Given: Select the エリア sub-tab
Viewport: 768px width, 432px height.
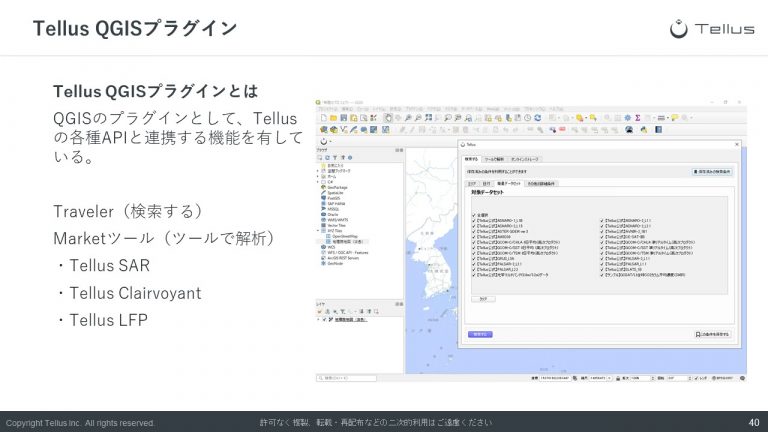Looking at the screenshot, I should (472, 184).
